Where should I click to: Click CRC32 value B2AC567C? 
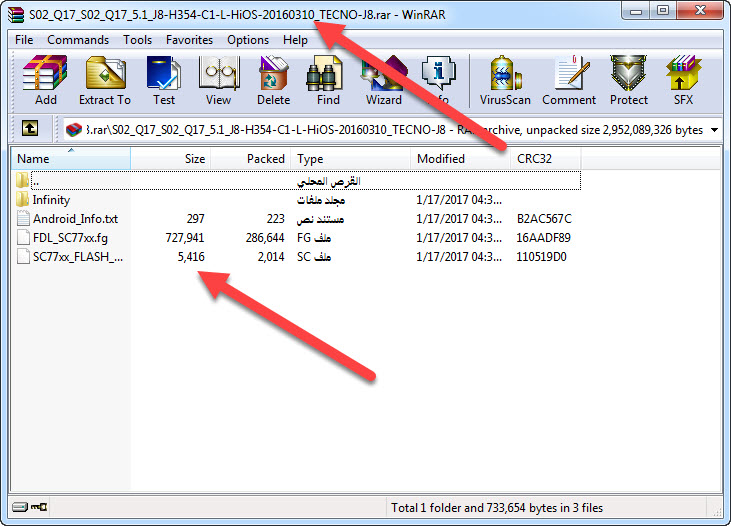click(544, 219)
